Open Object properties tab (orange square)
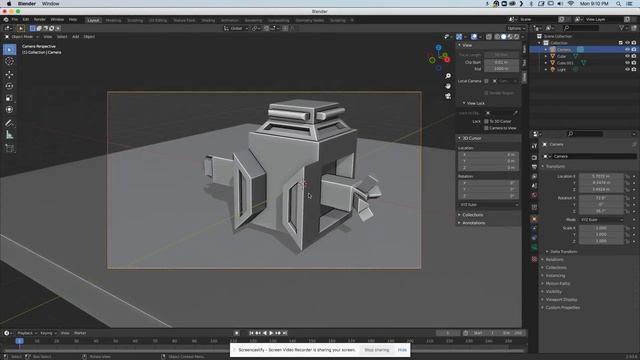640x360 pixels. click(534, 219)
